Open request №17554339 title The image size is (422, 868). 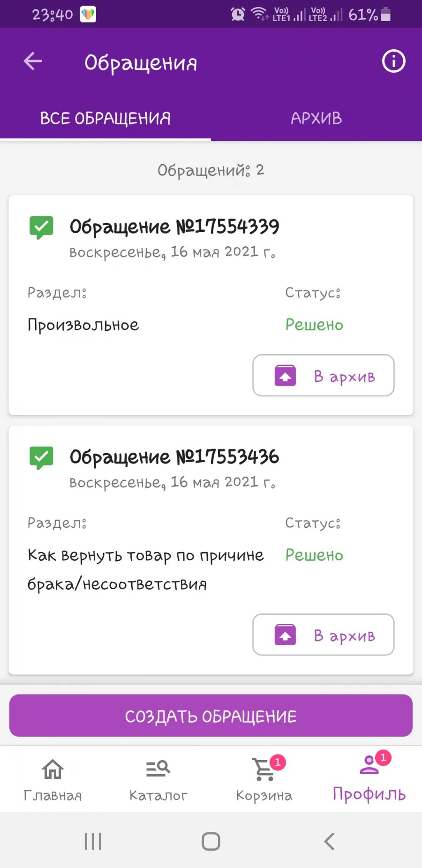174,227
